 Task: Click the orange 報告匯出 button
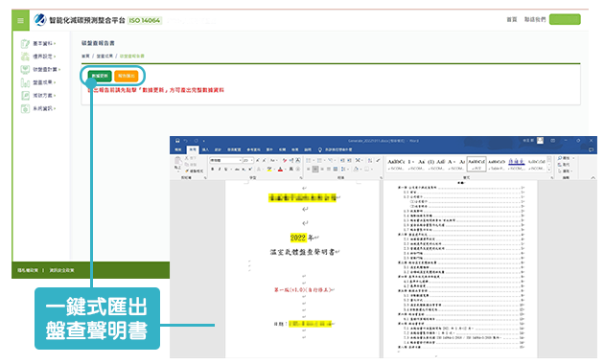[x=127, y=77]
